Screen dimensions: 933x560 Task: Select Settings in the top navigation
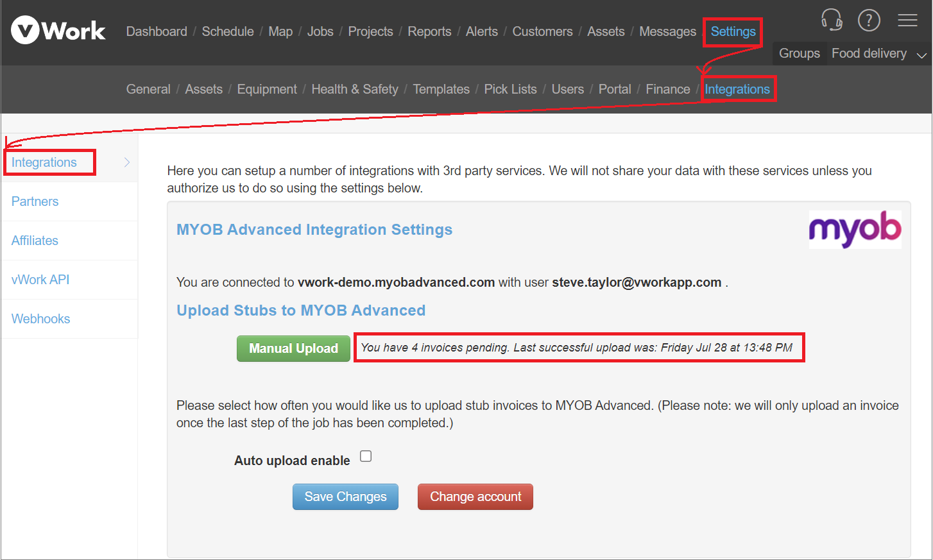point(733,31)
